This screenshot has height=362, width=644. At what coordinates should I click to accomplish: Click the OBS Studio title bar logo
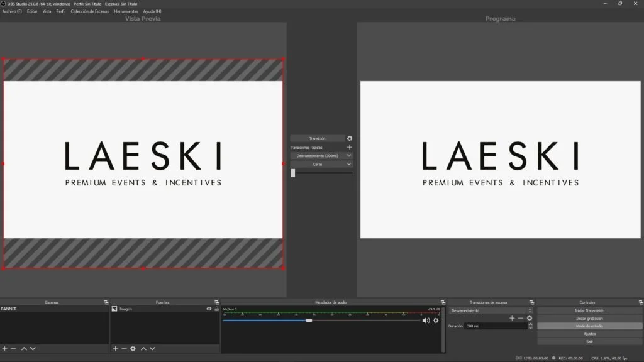click(x=3, y=4)
